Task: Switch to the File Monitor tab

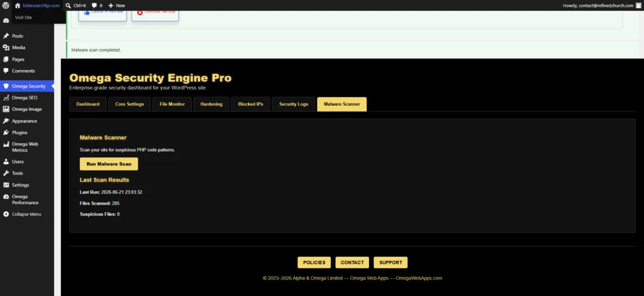Action: click(172, 104)
